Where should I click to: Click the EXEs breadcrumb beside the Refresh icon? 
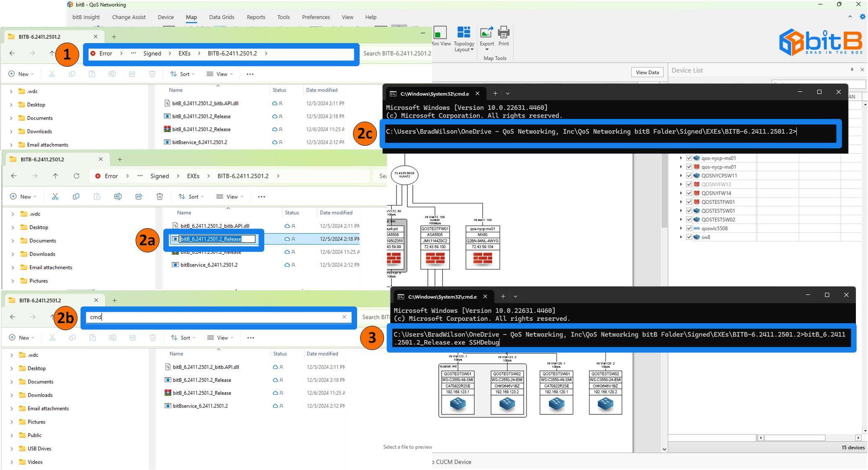coord(193,176)
